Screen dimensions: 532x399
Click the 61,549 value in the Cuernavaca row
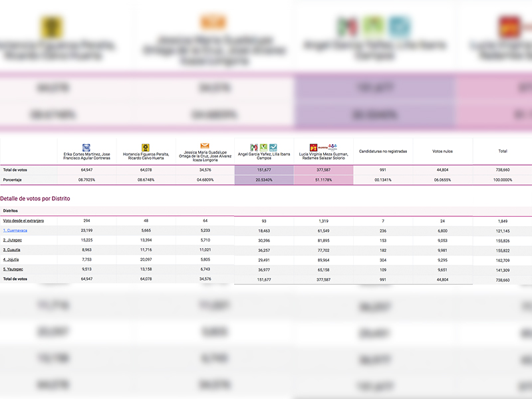point(323,231)
